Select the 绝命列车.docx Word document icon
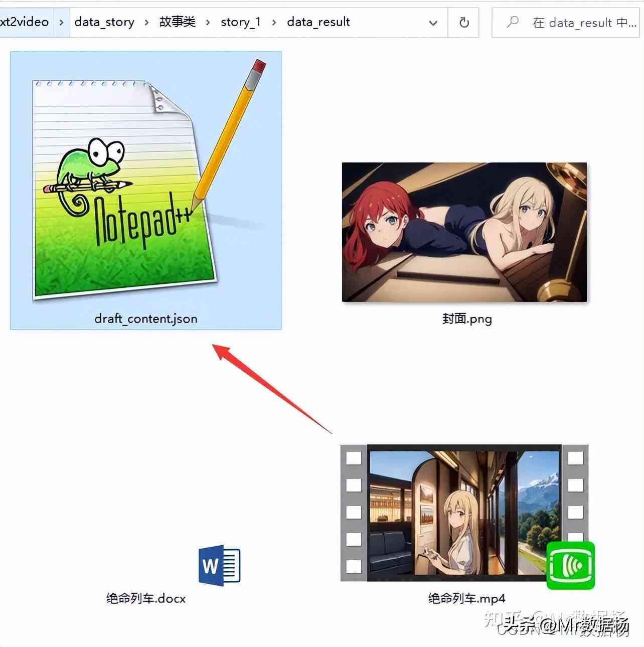 [x=220, y=565]
